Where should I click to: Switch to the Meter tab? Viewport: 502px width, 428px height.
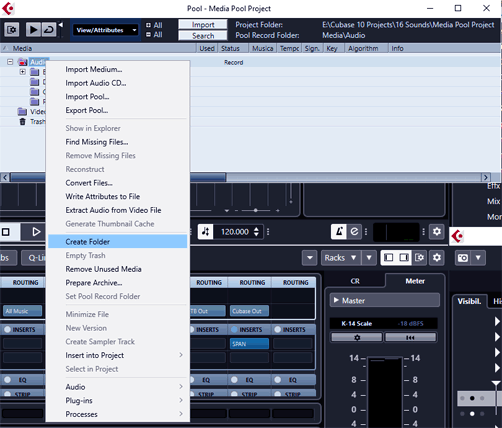415,281
